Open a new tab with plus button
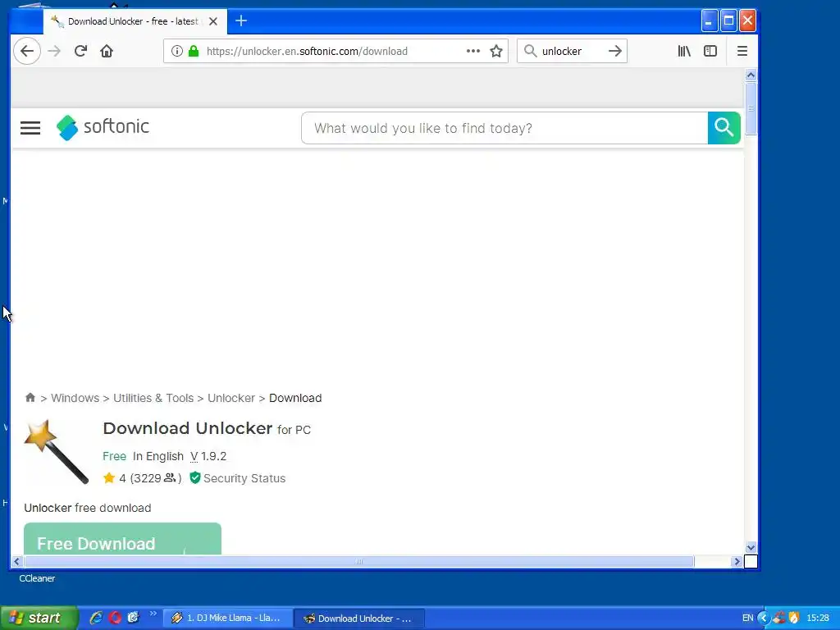840x630 pixels. (241, 21)
